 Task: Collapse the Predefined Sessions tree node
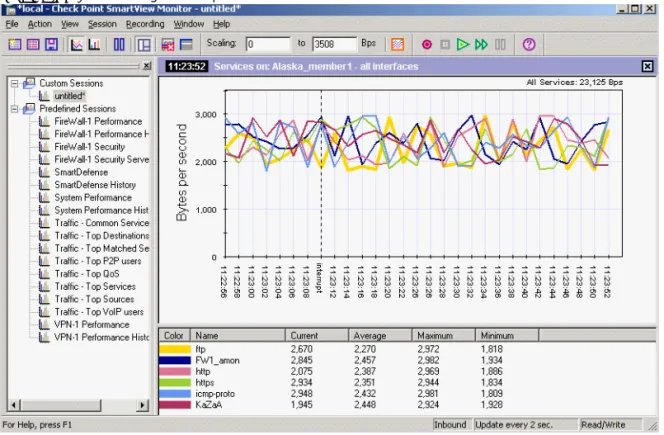coord(14,109)
